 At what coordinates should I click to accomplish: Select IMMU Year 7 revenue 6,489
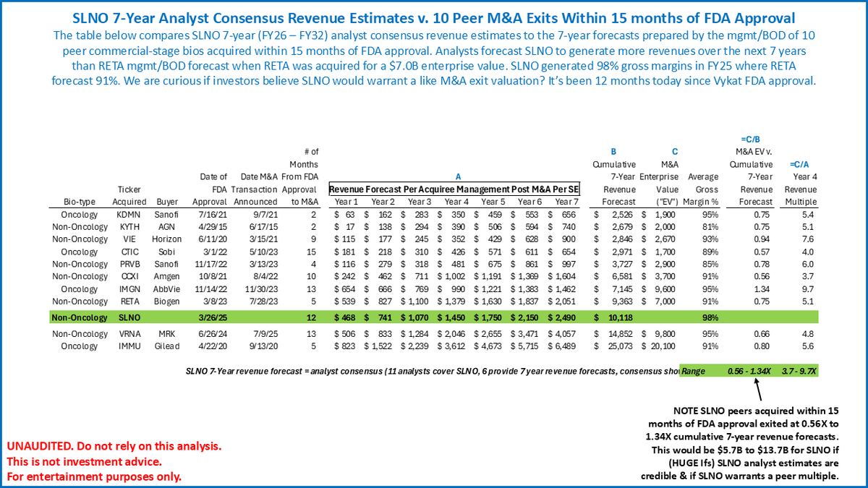click(x=562, y=346)
